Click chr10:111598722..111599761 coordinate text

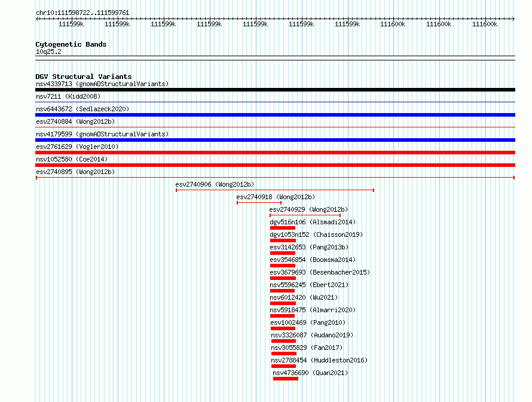pyautogui.click(x=82, y=13)
